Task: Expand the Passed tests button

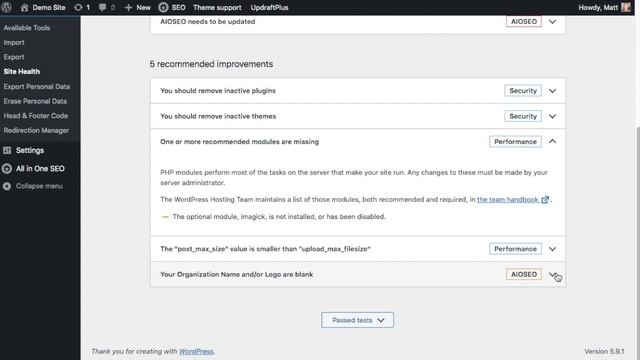Action: [358, 320]
